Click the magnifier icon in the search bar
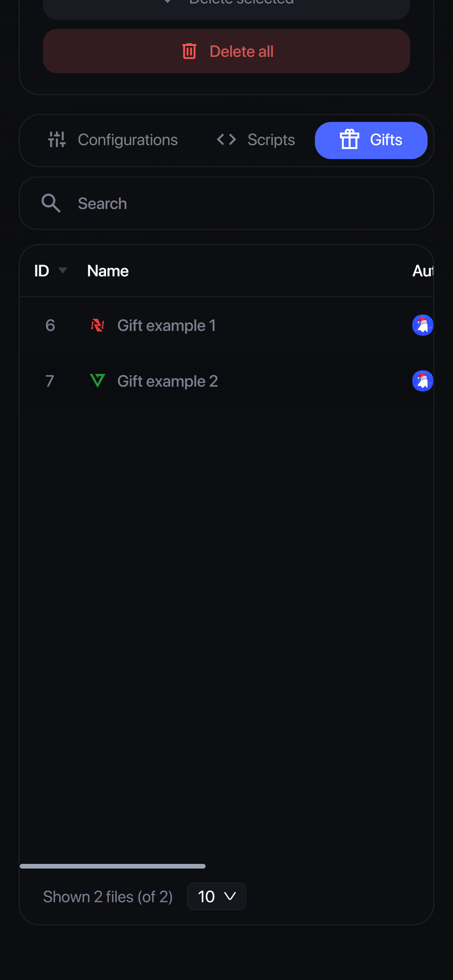Viewport: 453px width, 980px height. tap(51, 203)
